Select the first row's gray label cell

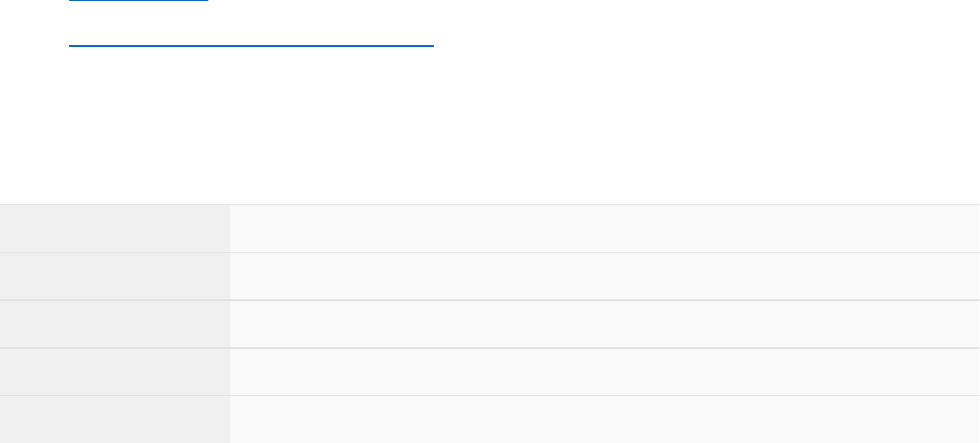pyautogui.click(x=115, y=229)
